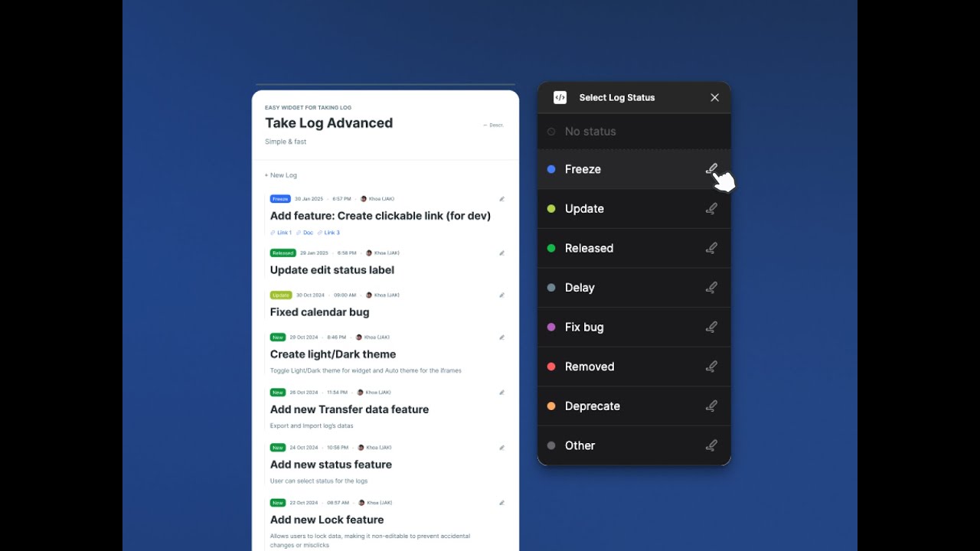Pick the Removed status
980x551 pixels.
[x=634, y=367]
